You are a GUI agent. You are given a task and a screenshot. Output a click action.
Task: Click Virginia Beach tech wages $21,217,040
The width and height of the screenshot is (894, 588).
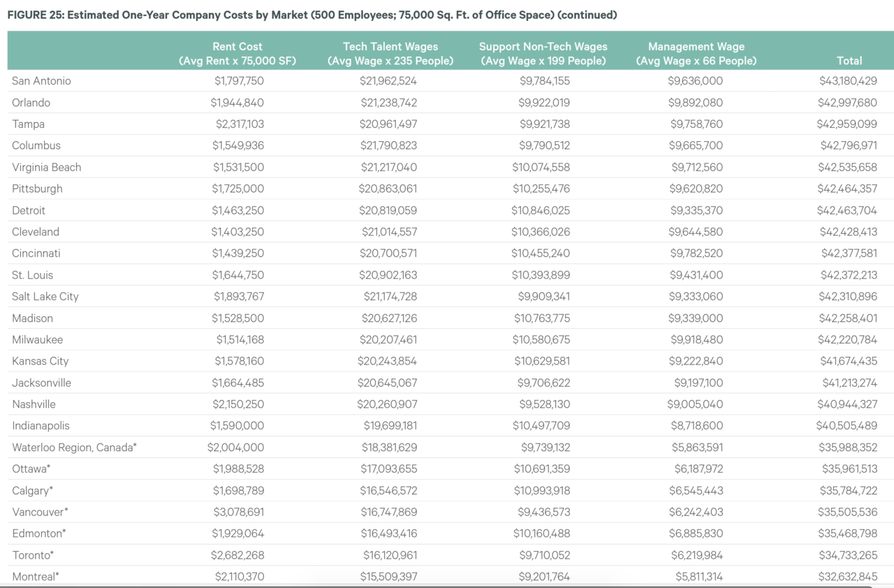tap(388, 168)
